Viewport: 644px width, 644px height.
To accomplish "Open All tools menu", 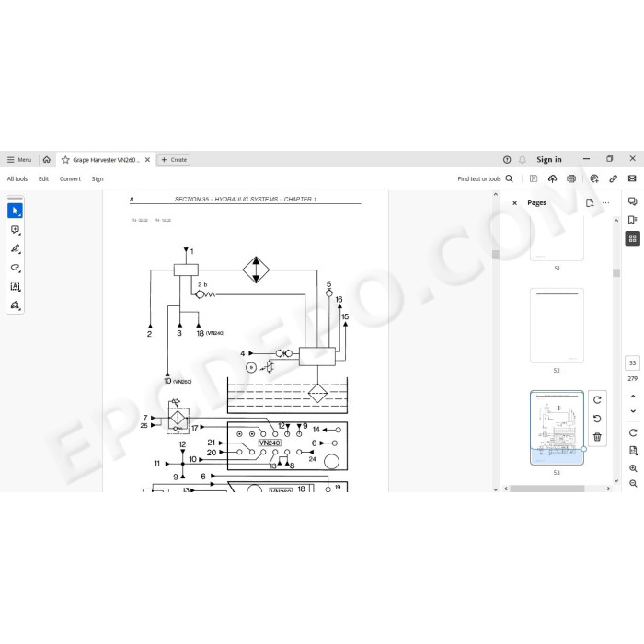I will pos(17,178).
